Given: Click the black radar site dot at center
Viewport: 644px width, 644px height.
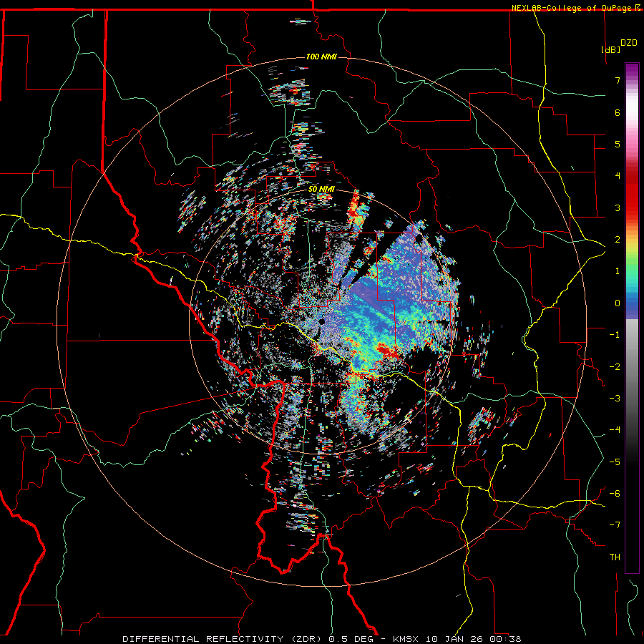Looking at the screenshot, I should (x=322, y=321).
